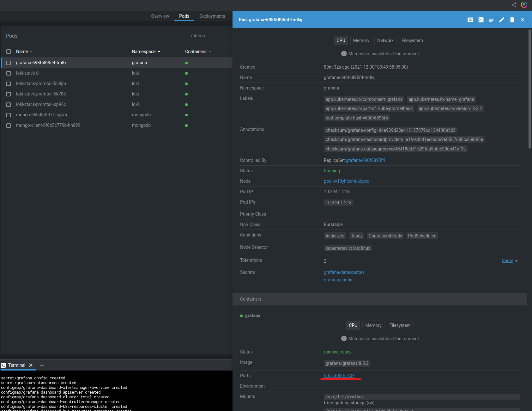Switch to the Overview tab
This screenshot has height=411, width=532.
point(160,16)
